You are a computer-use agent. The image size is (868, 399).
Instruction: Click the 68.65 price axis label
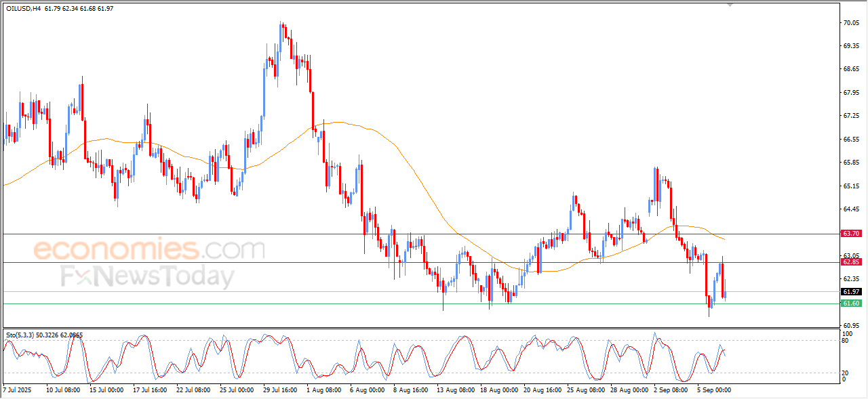click(x=852, y=69)
